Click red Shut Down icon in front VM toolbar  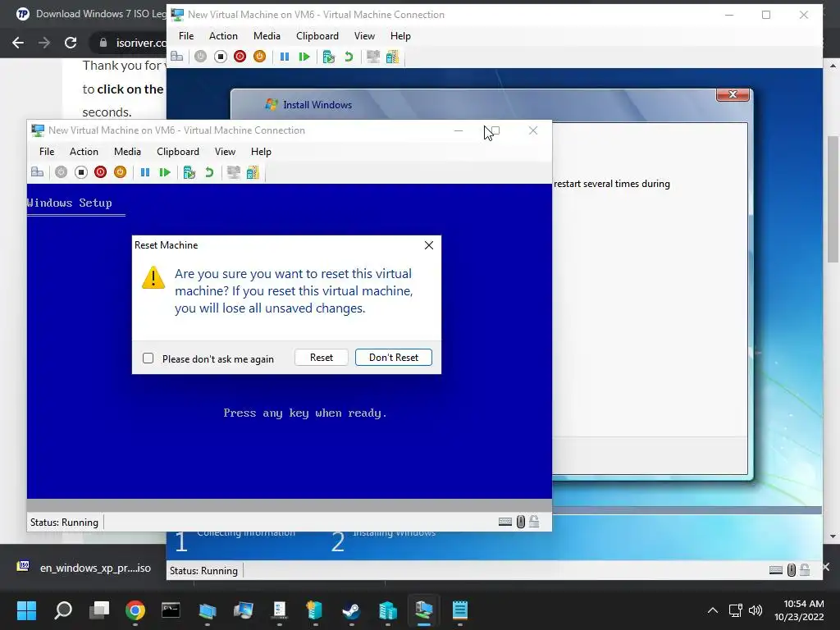click(100, 172)
